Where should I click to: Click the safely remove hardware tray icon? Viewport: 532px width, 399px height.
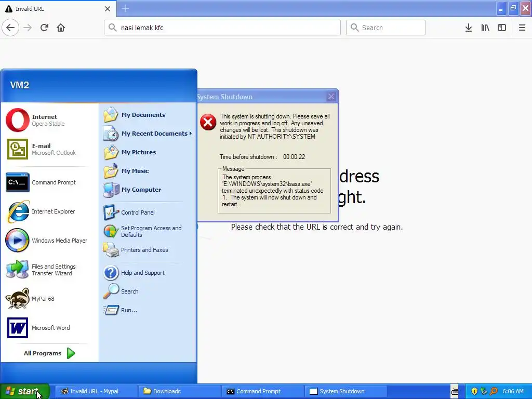[x=484, y=391]
